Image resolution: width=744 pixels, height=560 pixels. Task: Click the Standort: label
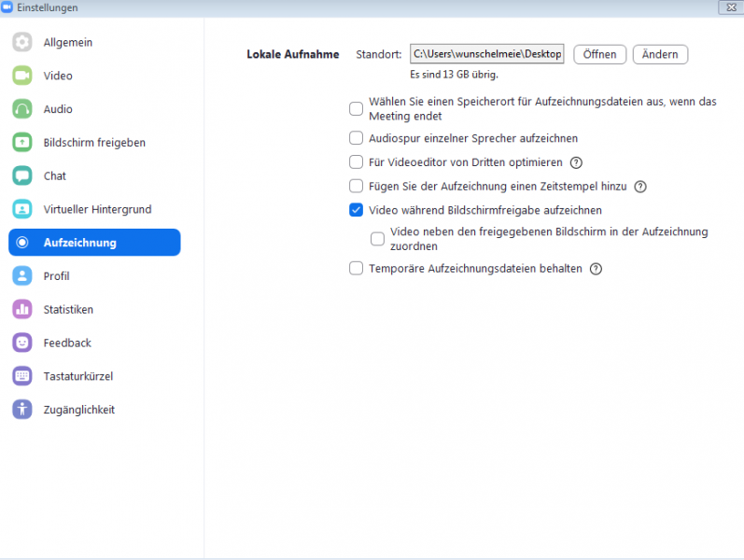pos(379,54)
